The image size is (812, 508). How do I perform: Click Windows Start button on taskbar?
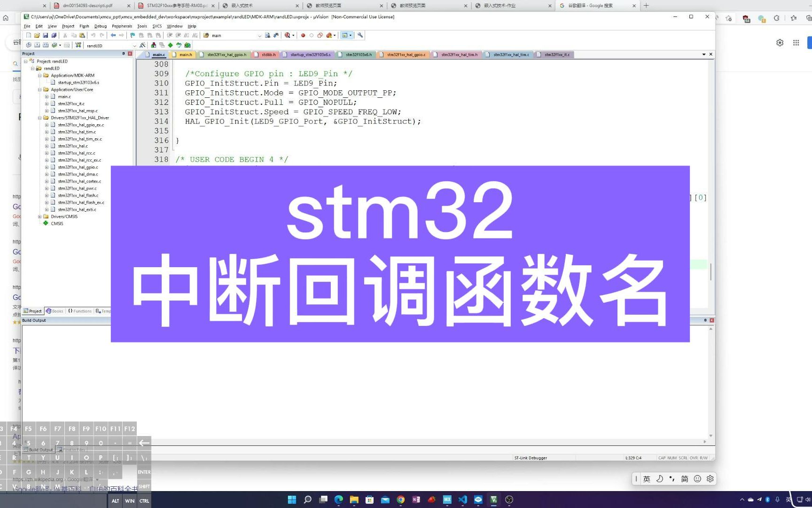tap(292, 500)
